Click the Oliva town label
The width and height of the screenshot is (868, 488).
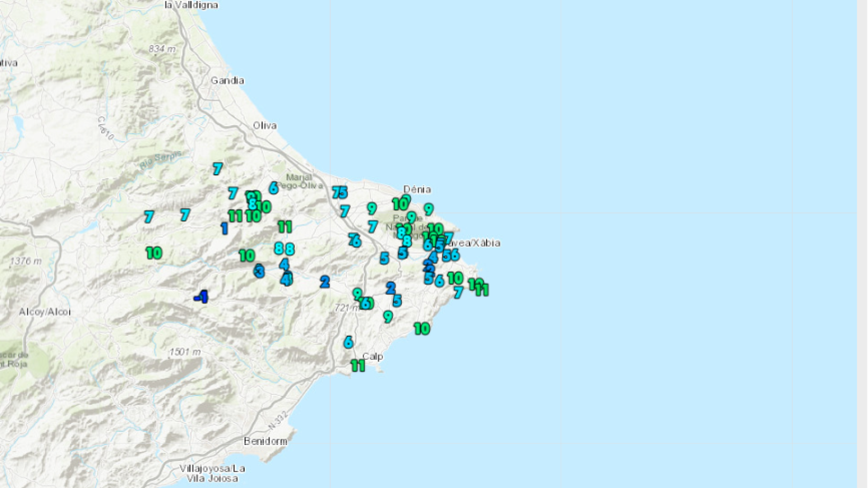(264, 126)
